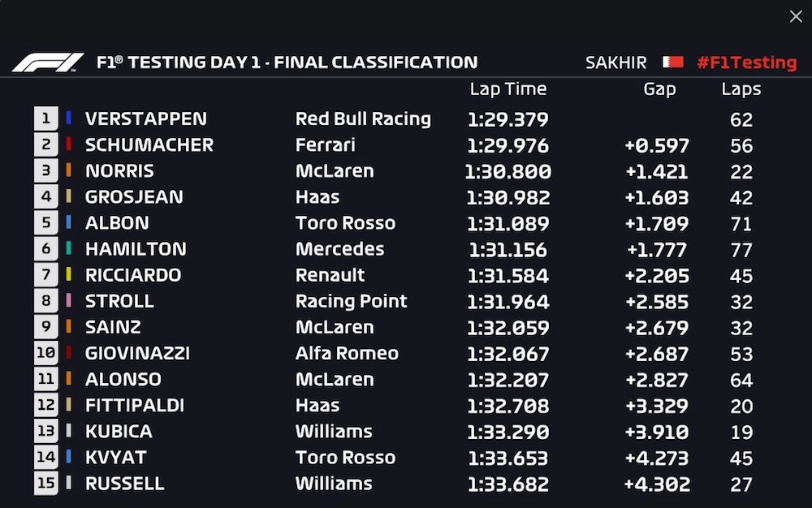
Task: Click Russell's gap value +4.302
Action: (657, 484)
